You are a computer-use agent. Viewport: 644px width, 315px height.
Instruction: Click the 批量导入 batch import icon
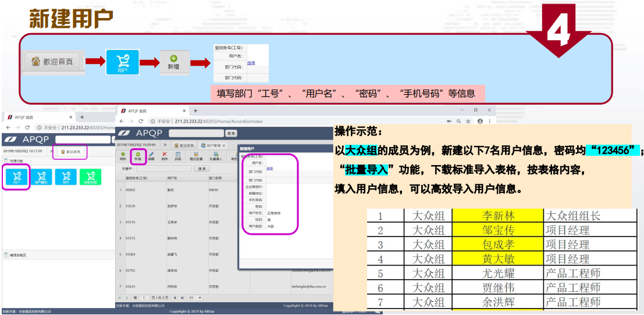pos(216,156)
